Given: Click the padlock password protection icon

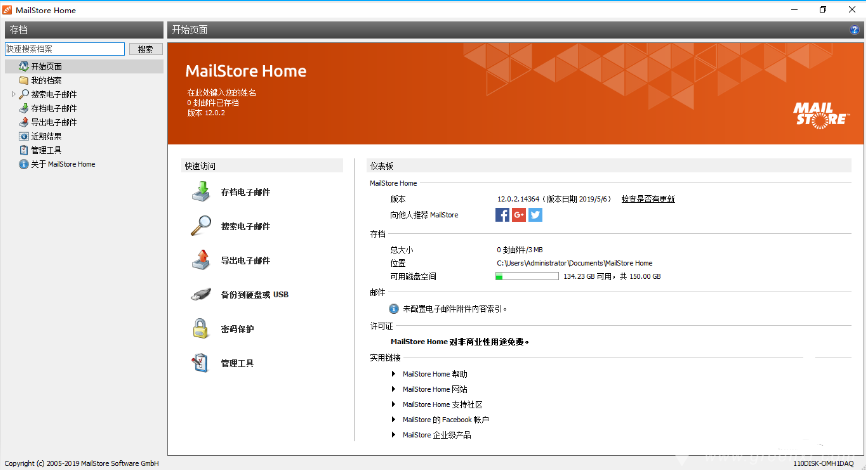Looking at the screenshot, I should pyautogui.click(x=200, y=329).
